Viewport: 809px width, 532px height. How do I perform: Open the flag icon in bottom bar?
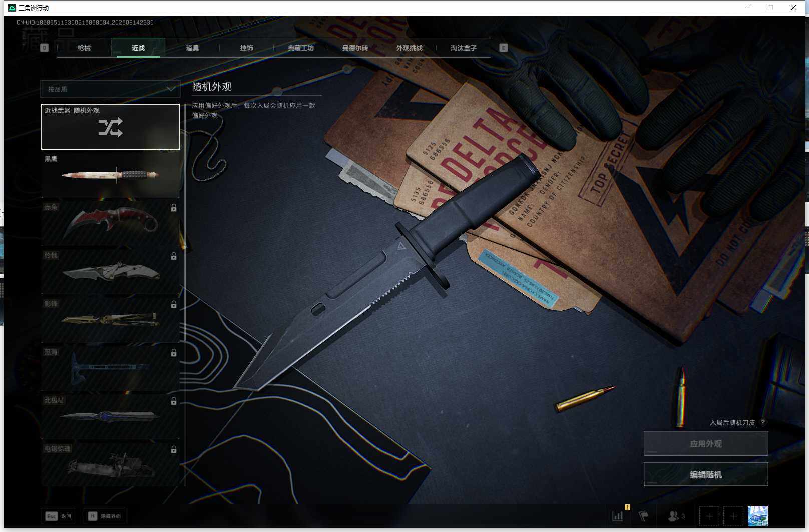[643, 516]
